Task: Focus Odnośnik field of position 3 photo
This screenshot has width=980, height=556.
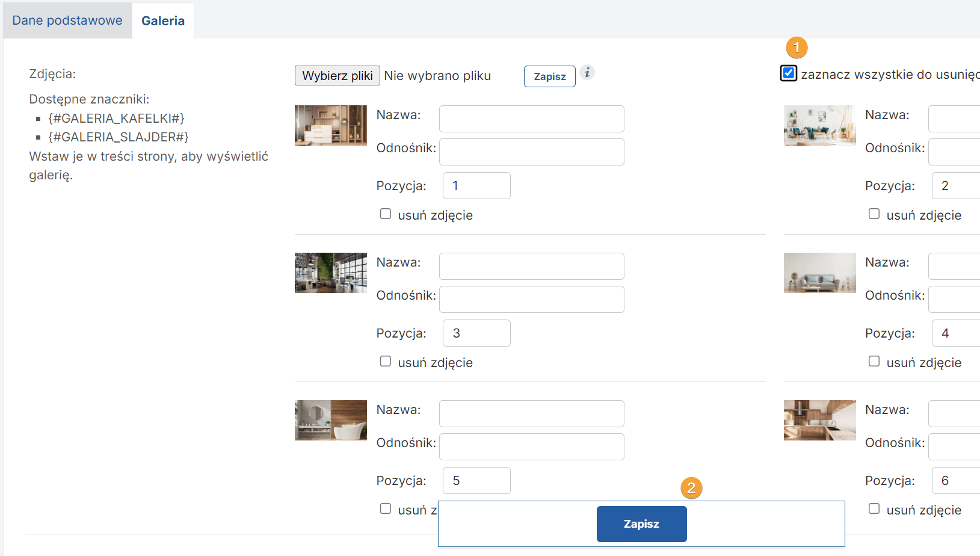Action: (532, 299)
